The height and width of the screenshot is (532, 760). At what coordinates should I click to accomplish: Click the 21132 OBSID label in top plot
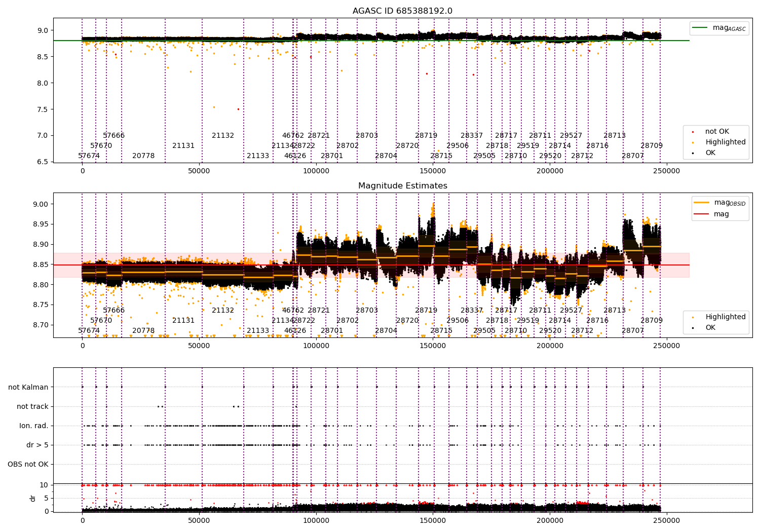223,136
